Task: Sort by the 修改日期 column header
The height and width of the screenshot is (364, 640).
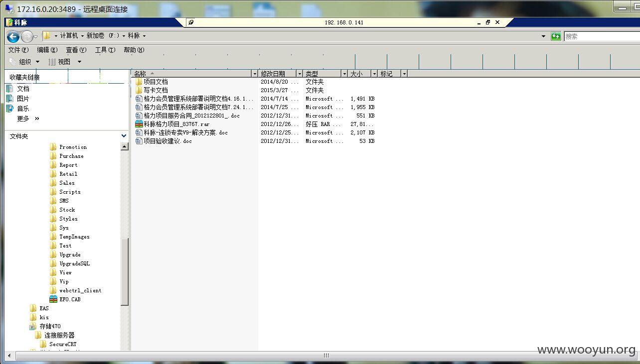Action: 278,74
